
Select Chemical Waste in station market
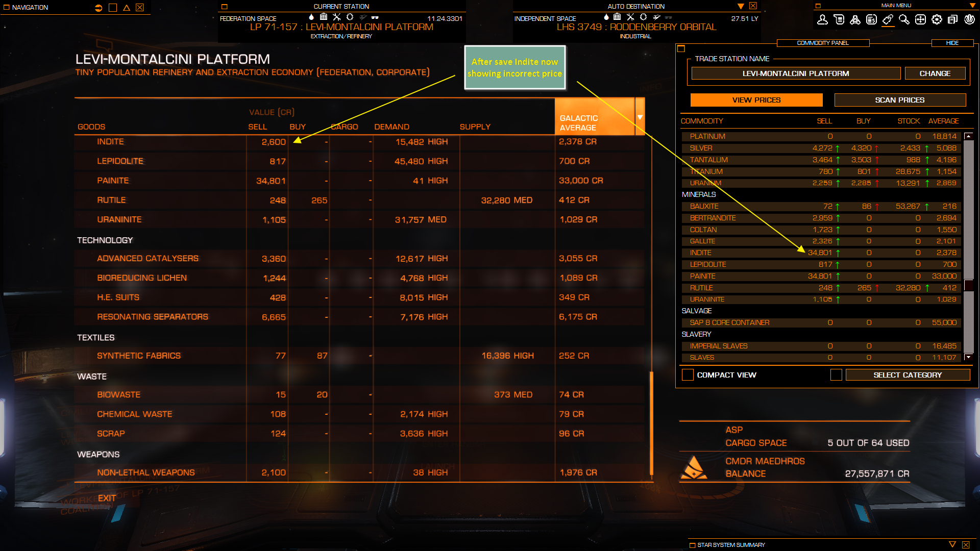click(359, 414)
